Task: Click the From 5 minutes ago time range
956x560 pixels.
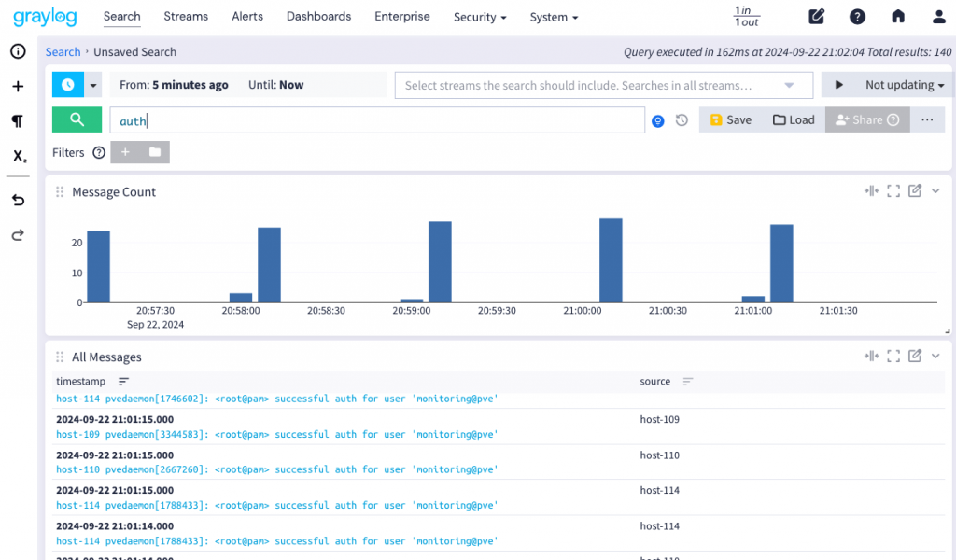Action: click(x=174, y=85)
